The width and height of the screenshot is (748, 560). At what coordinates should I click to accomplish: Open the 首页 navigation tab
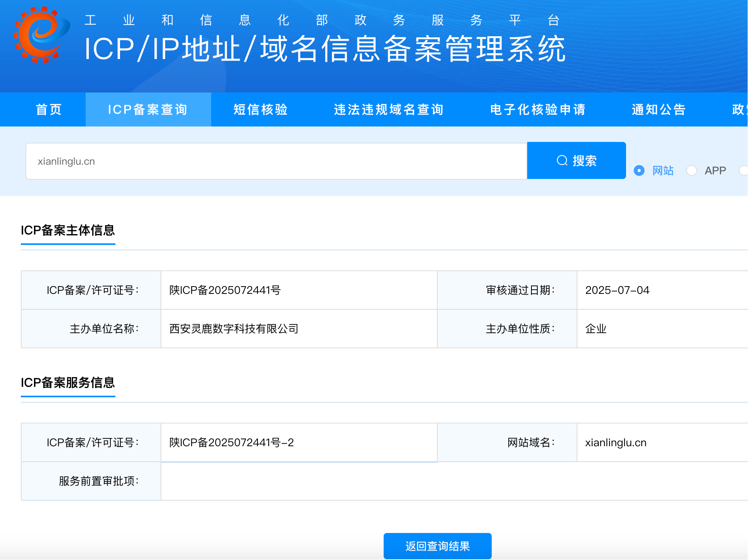tap(49, 110)
